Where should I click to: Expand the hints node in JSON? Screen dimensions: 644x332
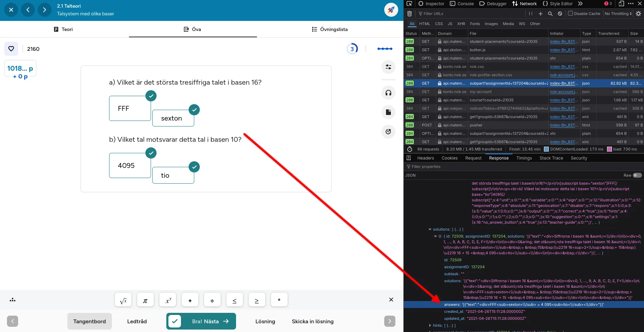click(430, 325)
